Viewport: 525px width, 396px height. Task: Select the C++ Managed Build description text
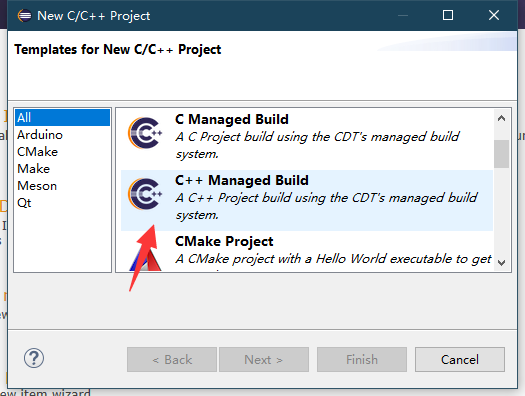[x=326, y=206]
